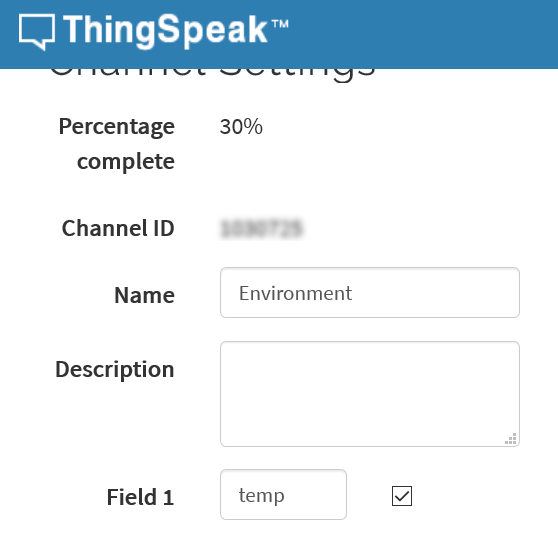Click inside the empty Description text area

370,394
